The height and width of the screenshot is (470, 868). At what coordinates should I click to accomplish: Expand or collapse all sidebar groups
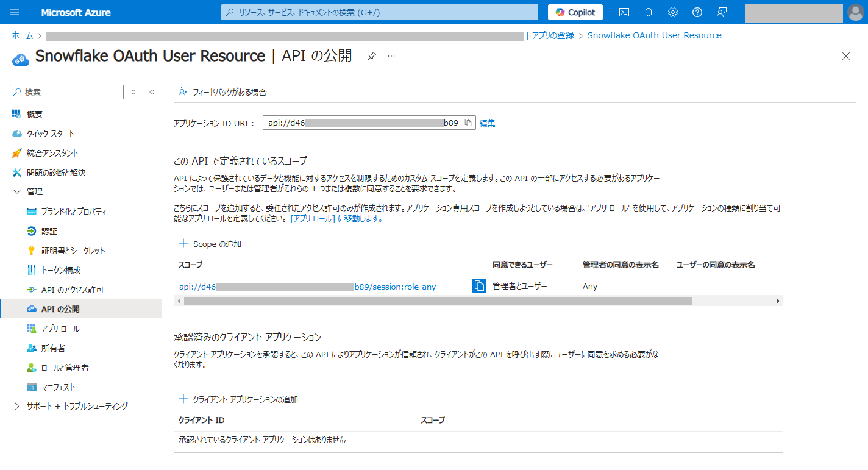(x=133, y=92)
